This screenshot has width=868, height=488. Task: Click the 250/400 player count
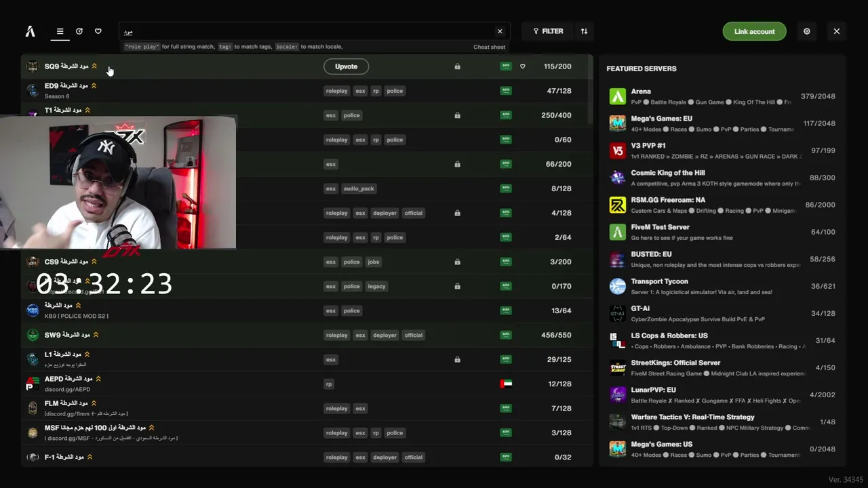tap(556, 115)
